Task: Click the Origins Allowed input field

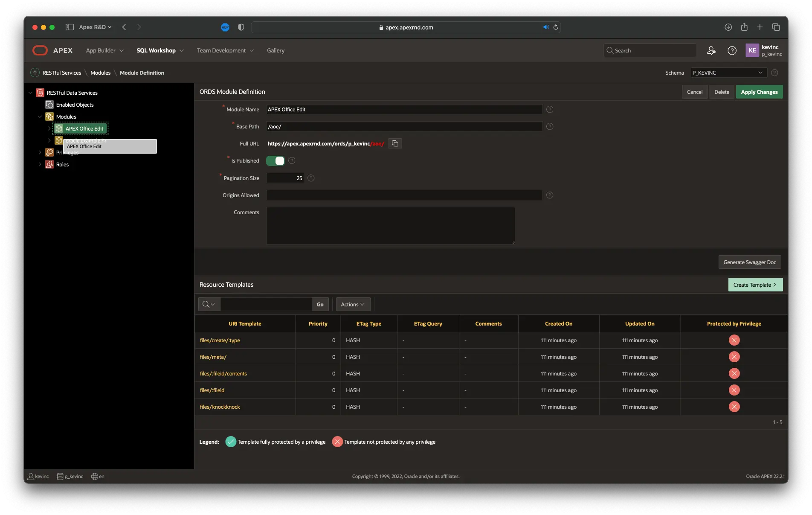Action: [x=404, y=195]
